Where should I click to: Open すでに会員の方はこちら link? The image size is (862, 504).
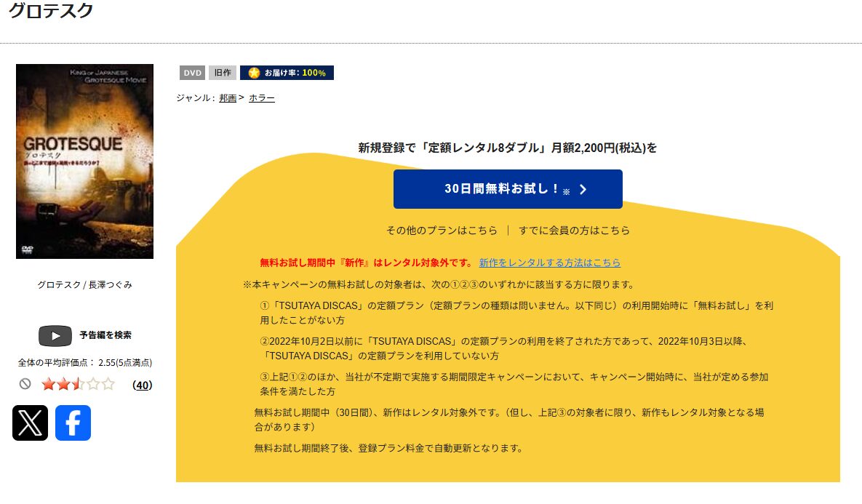(x=574, y=231)
